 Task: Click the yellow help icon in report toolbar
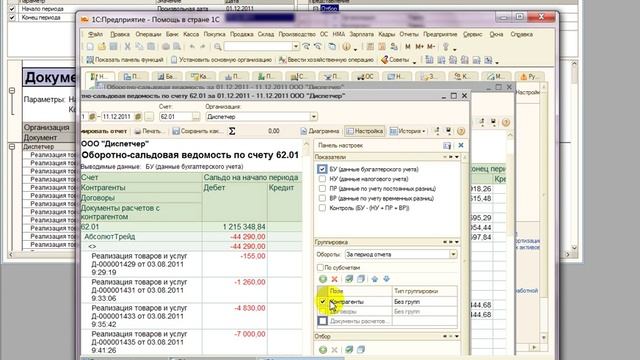pyautogui.click(x=461, y=131)
